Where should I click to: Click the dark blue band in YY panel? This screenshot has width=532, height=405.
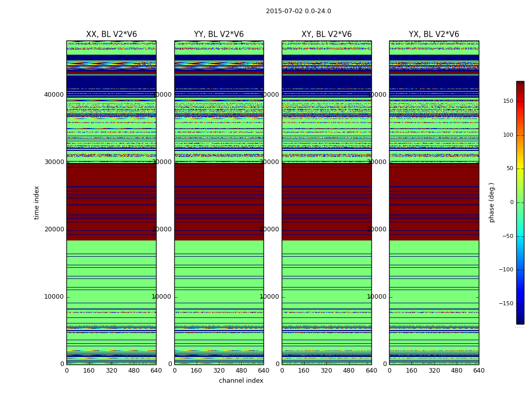pyautogui.click(x=219, y=82)
